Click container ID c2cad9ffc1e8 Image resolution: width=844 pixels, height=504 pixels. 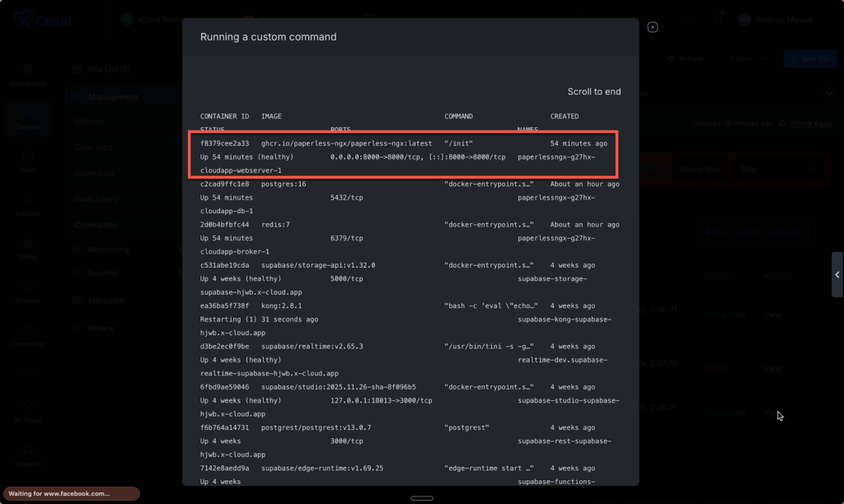[224, 184]
